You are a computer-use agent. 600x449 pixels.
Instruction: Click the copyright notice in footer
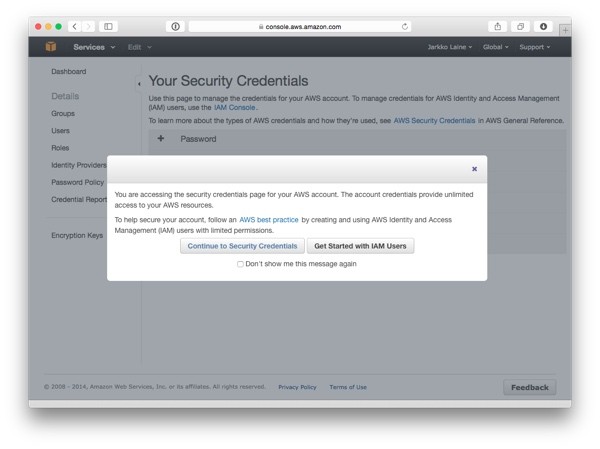(155, 387)
